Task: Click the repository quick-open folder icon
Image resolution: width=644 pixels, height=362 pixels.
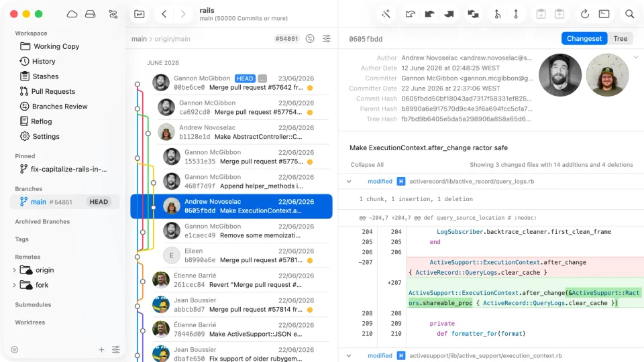Action: [x=140, y=14]
